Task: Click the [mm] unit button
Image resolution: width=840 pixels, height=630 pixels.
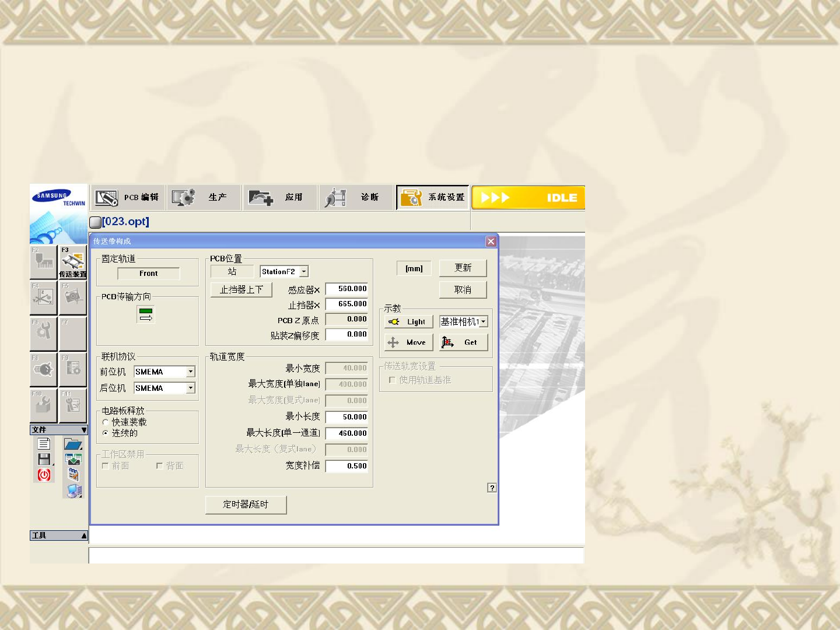Action: [x=414, y=268]
